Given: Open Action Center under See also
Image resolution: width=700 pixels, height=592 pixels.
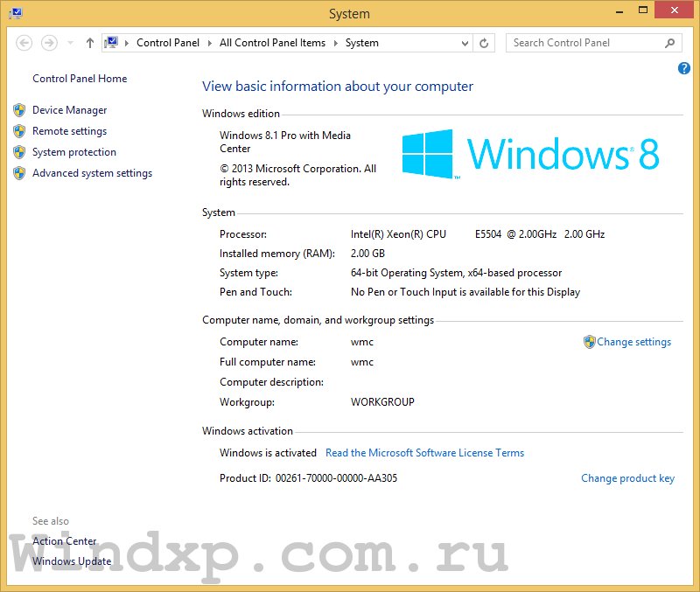Looking at the screenshot, I should tap(64, 541).
